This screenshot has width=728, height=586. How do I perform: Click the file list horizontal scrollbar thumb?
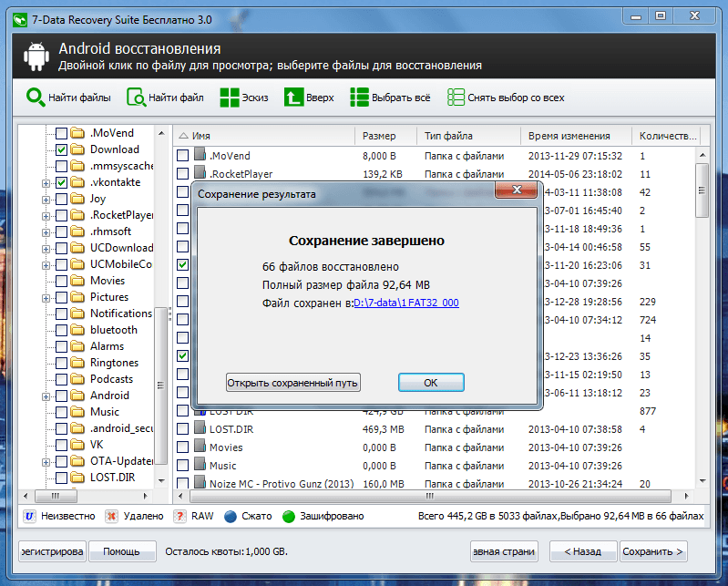[x=430, y=496]
